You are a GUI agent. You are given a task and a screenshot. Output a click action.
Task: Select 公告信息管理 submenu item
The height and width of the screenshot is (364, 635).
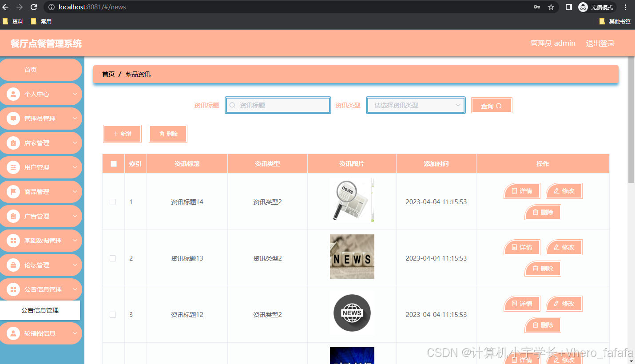point(40,310)
